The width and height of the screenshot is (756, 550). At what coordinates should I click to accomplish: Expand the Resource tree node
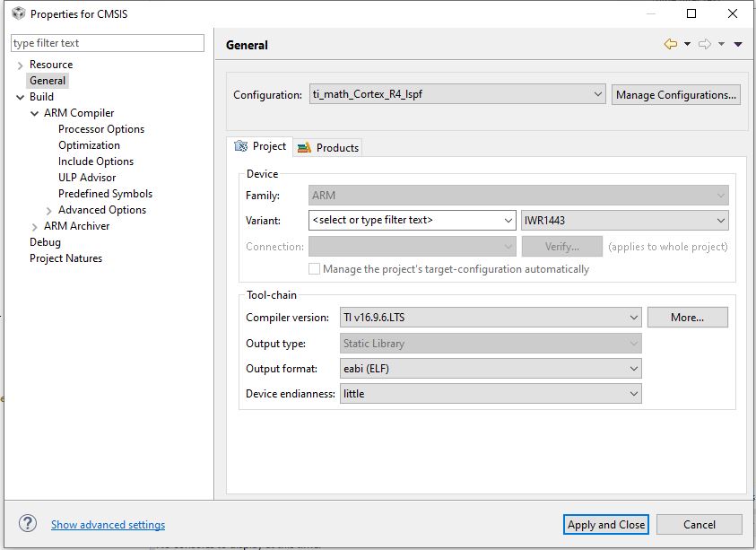(21, 65)
